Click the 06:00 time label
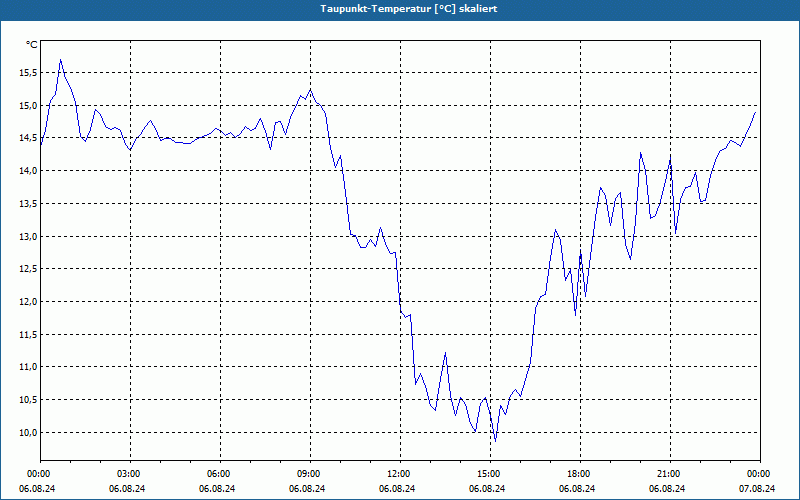 tap(220, 473)
